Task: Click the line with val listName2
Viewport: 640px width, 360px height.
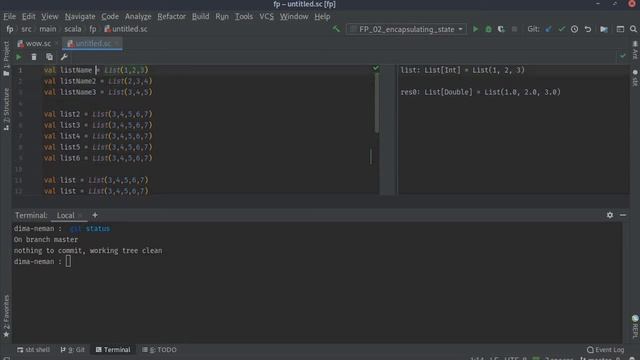Action: pos(98,81)
